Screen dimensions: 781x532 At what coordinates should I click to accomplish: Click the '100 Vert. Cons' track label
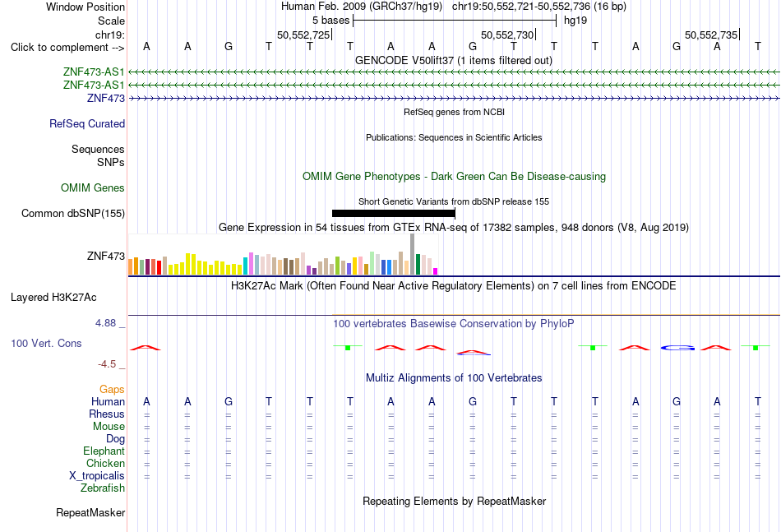[x=46, y=343]
